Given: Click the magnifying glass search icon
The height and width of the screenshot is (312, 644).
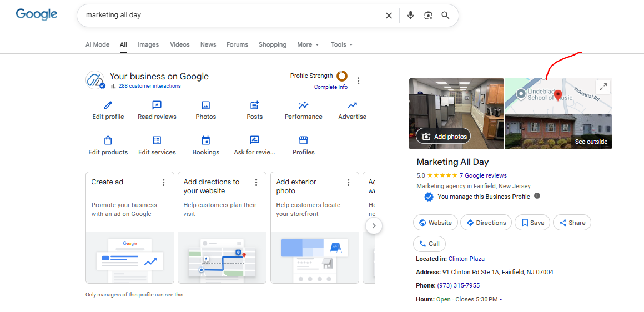Looking at the screenshot, I should pos(446,16).
